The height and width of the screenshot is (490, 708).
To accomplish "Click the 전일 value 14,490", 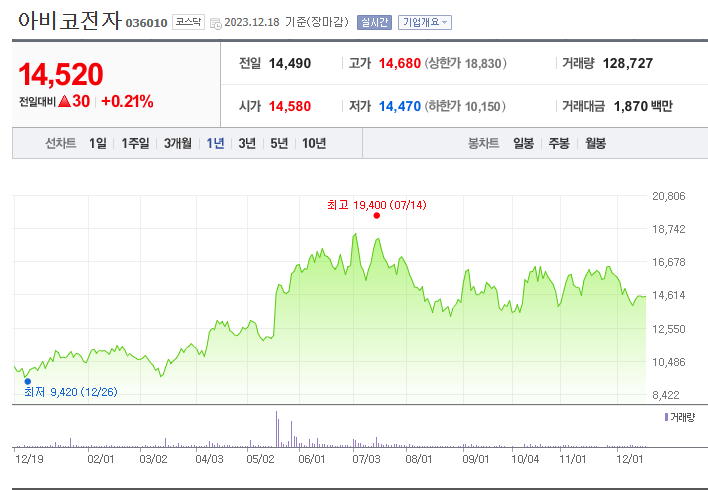I will [x=290, y=64].
